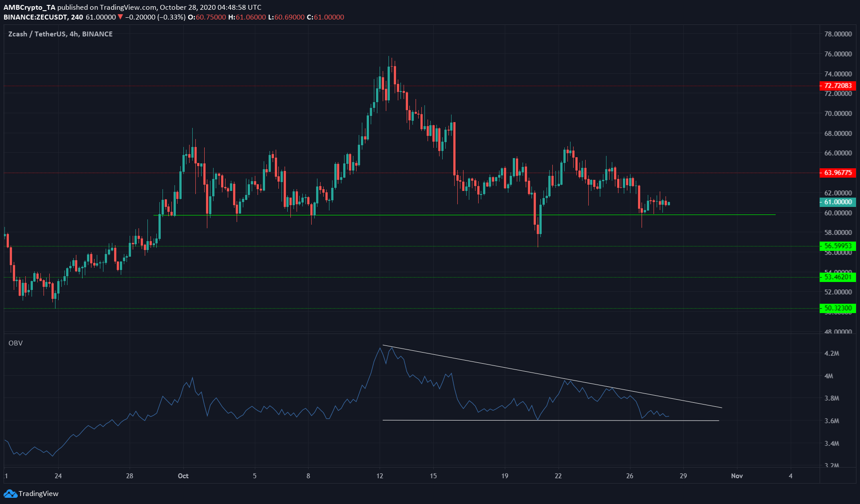The height and width of the screenshot is (504, 860).
Task: Click the AMBCrypto_TA publisher name
Action: coord(30,8)
